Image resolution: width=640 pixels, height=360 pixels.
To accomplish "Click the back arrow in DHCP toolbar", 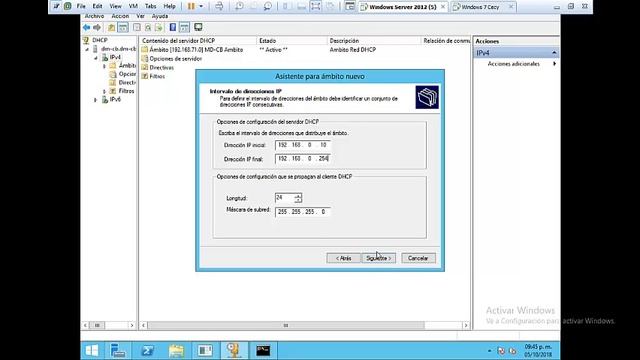I will pyautogui.click(x=86, y=27).
